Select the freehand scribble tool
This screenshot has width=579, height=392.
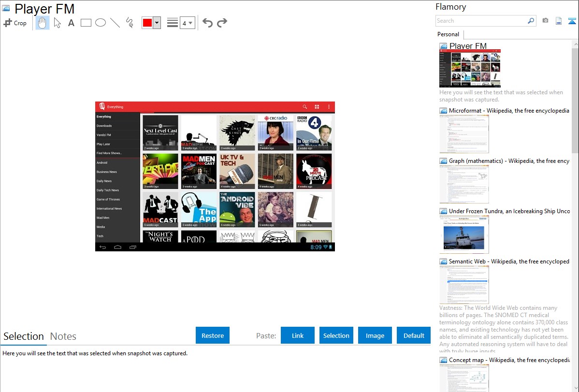(130, 23)
